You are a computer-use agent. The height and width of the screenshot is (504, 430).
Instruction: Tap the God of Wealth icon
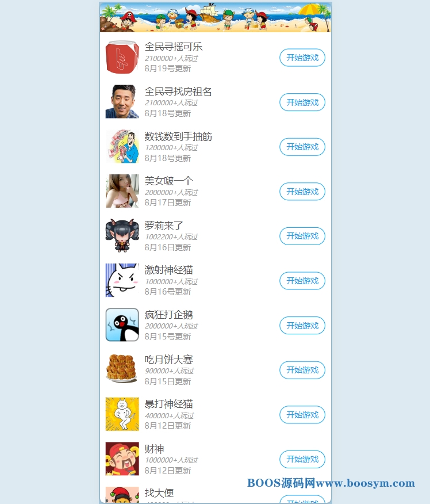[122, 459]
